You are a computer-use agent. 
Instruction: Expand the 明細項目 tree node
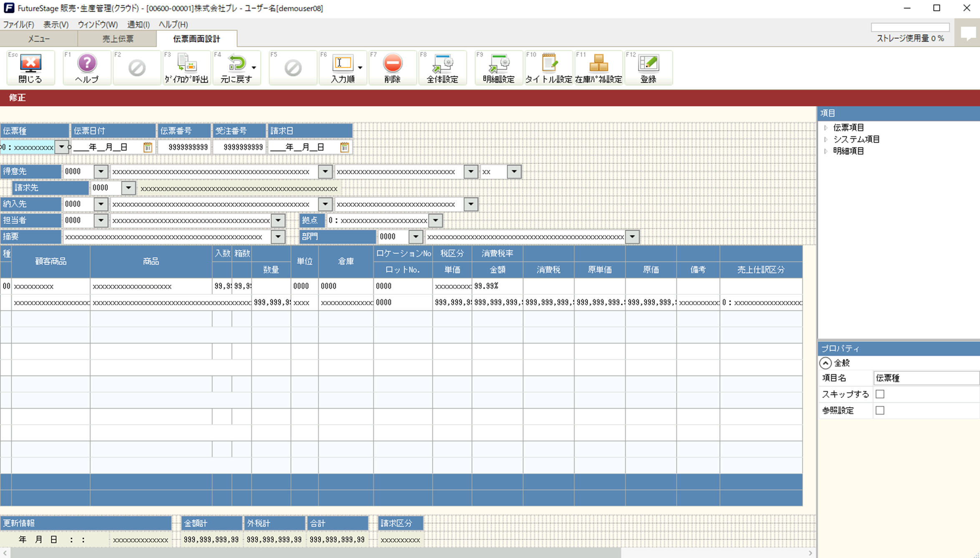click(826, 151)
